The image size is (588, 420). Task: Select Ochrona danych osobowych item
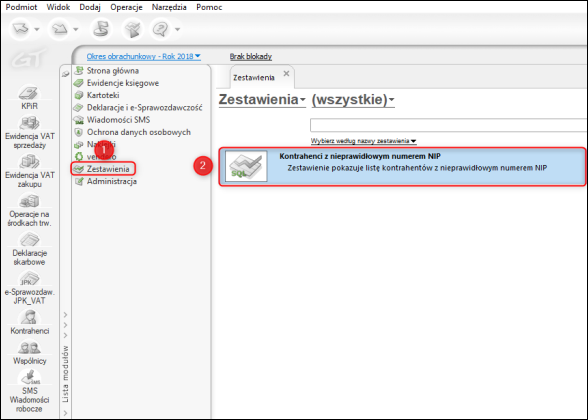pyautogui.click(x=139, y=132)
